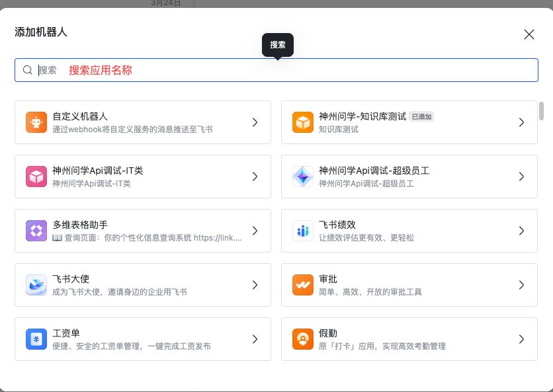The width and height of the screenshot is (553, 392).
Task: Select the 神州问学-知识库测试 title
Action: (x=362, y=116)
